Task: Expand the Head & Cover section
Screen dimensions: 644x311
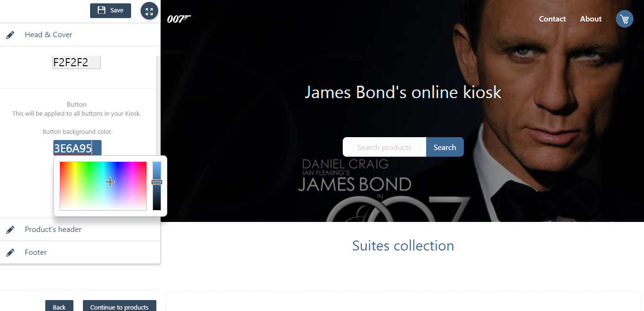Action: click(80, 35)
